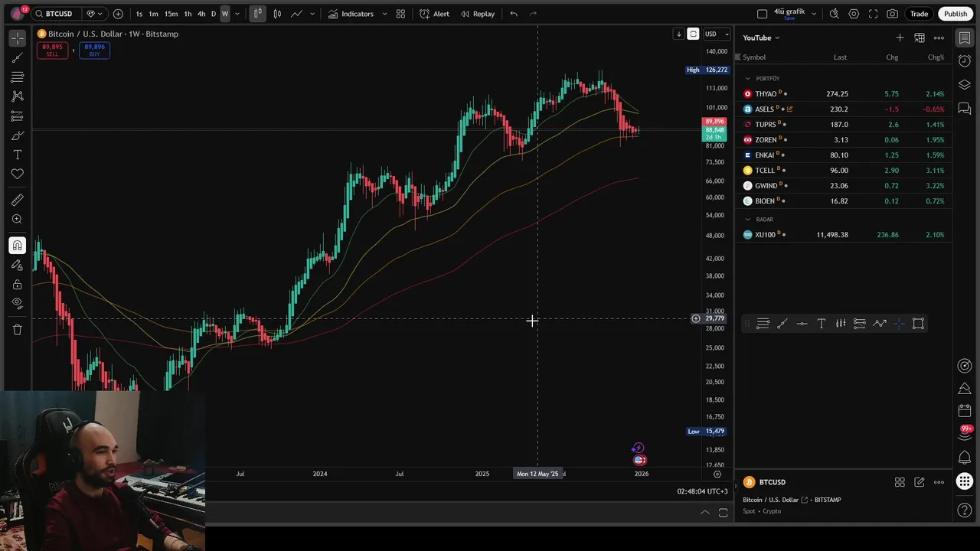980x551 pixels.
Task: Click the redo arrow in top toolbar
Action: coord(534,14)
